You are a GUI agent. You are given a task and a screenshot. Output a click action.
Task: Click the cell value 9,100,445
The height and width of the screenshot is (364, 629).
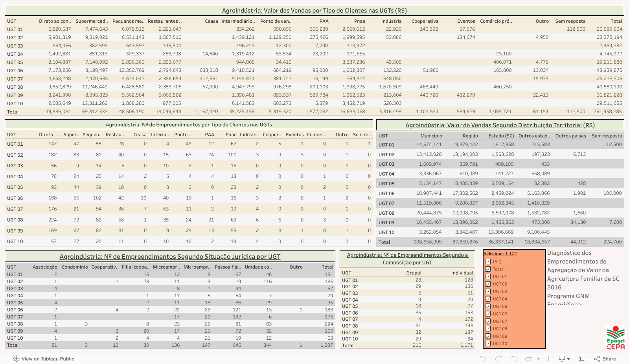(538, 232)
